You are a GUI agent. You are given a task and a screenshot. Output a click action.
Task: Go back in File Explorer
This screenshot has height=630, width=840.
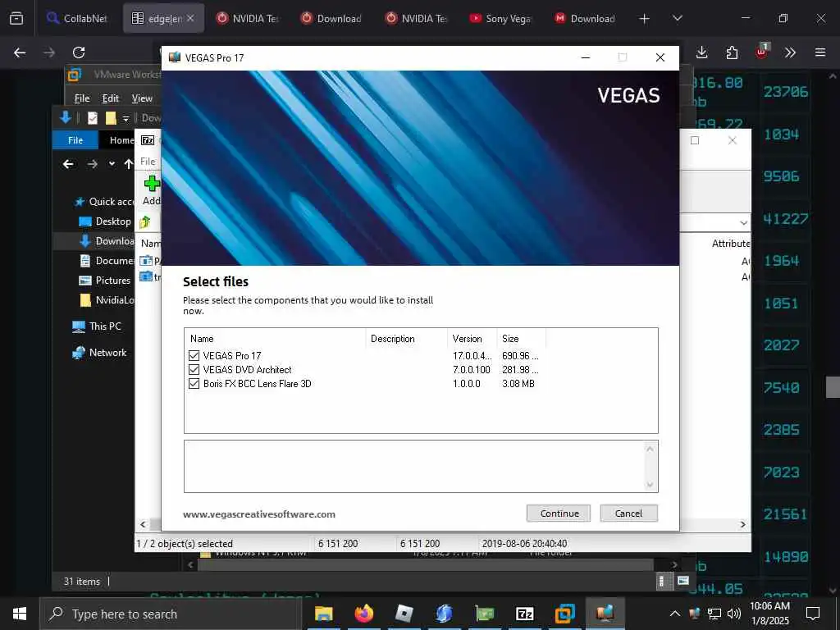point(68,164)
